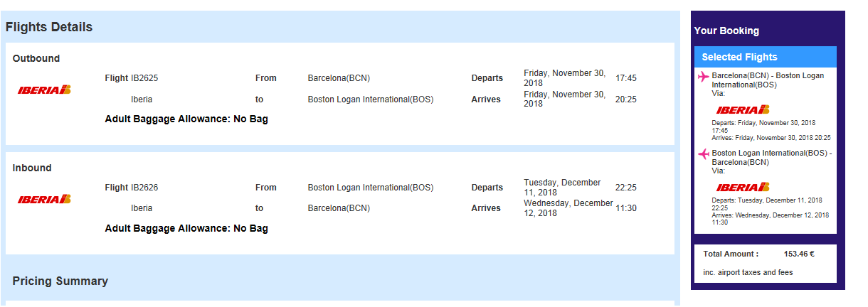Viewport: 868px width, 307px height.
Task: Click Inbound Adult Baggage Allowance: No Bag text
Action: tap(186, 229)
